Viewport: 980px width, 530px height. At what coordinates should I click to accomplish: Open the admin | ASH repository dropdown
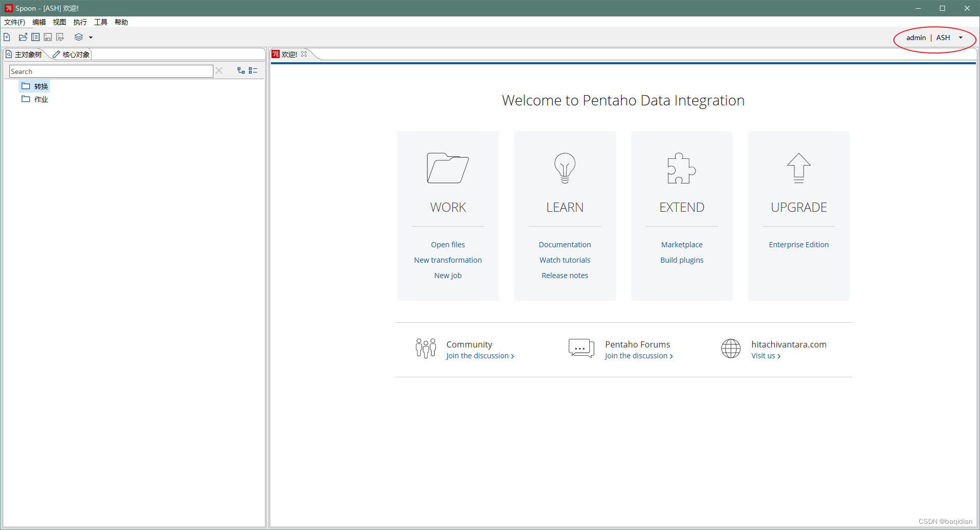click(960, 38)
